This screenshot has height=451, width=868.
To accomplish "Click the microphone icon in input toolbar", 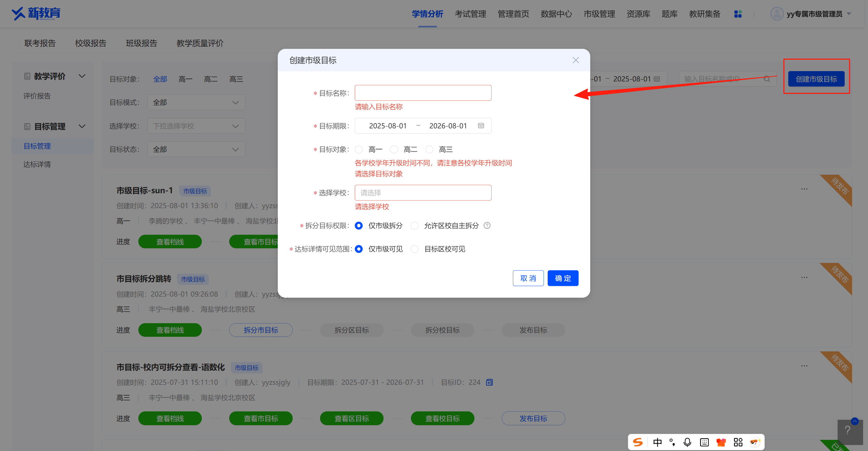I will 687,442.
